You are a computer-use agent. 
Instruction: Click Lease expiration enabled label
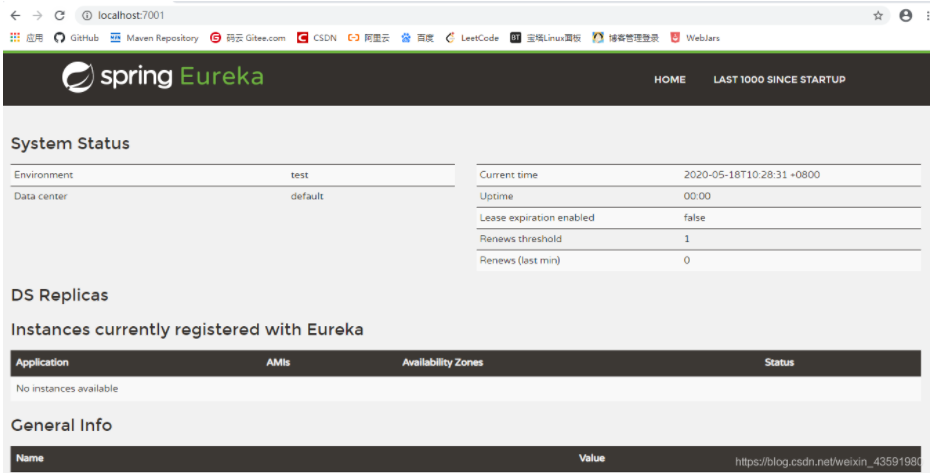point(537,218)
